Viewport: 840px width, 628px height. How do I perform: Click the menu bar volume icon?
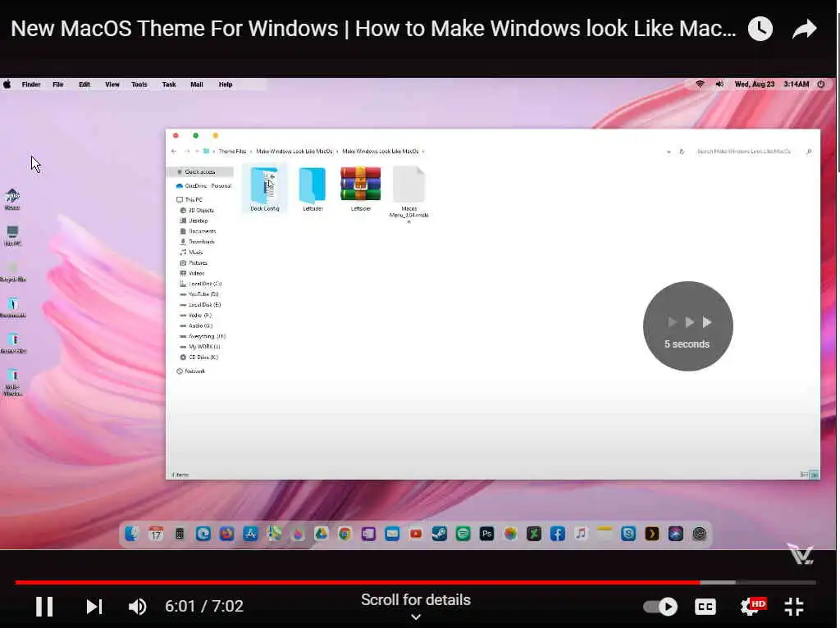coord(719,84)
